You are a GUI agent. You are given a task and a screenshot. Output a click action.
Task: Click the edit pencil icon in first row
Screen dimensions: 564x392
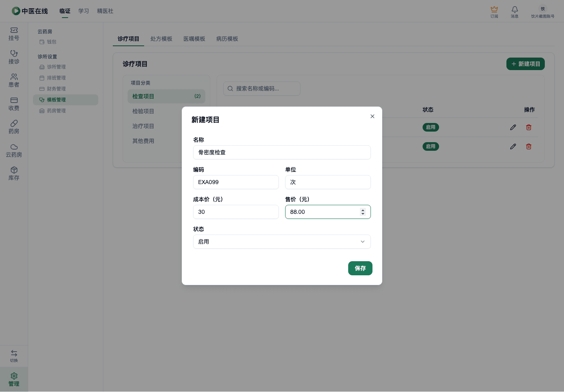pos(513,127)
